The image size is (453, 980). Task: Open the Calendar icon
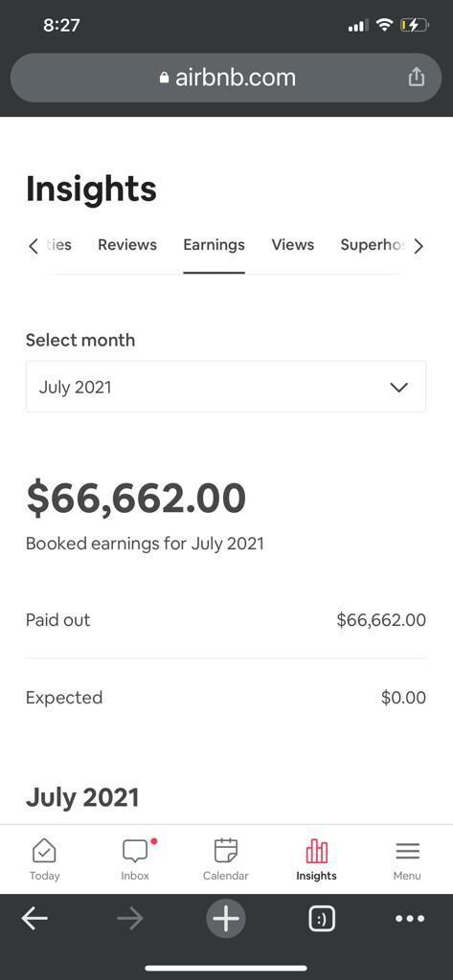[x=226, y=851]
